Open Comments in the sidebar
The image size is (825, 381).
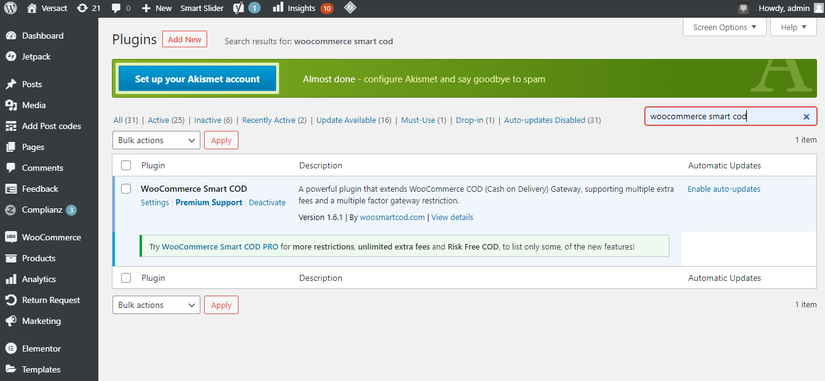(43, 168)
